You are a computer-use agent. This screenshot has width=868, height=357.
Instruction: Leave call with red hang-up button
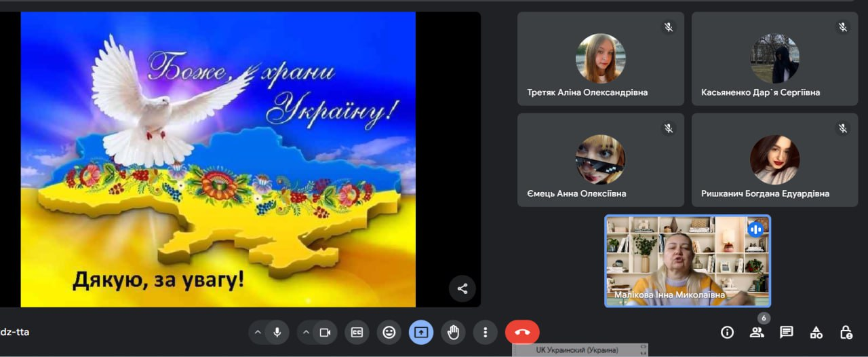(x=522, y=333)
